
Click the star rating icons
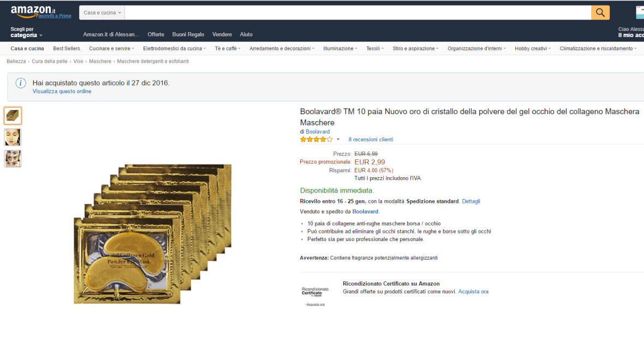316,140
